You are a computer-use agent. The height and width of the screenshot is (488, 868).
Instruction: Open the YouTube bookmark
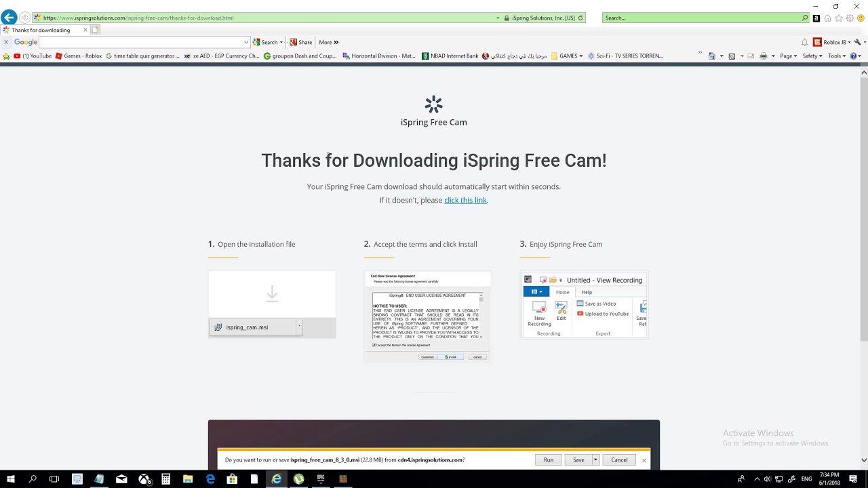click(33, 56)
